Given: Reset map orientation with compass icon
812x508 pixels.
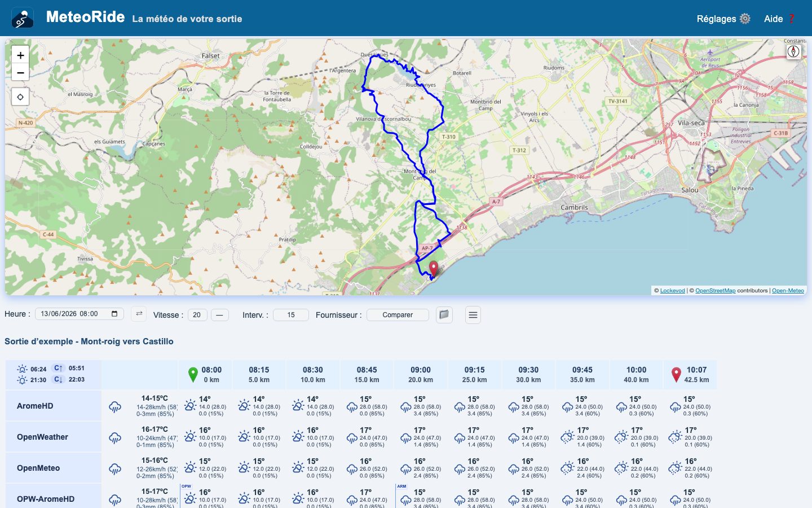Looking at the screenshot, I should [793, 51].
